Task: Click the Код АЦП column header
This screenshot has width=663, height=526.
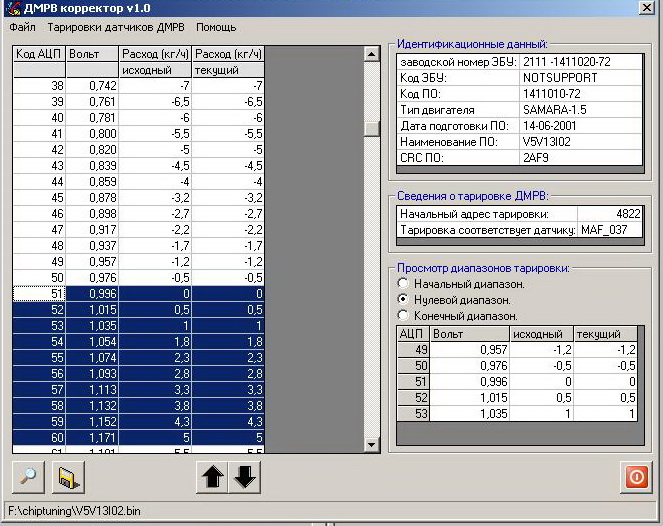Action: point(39,53)
